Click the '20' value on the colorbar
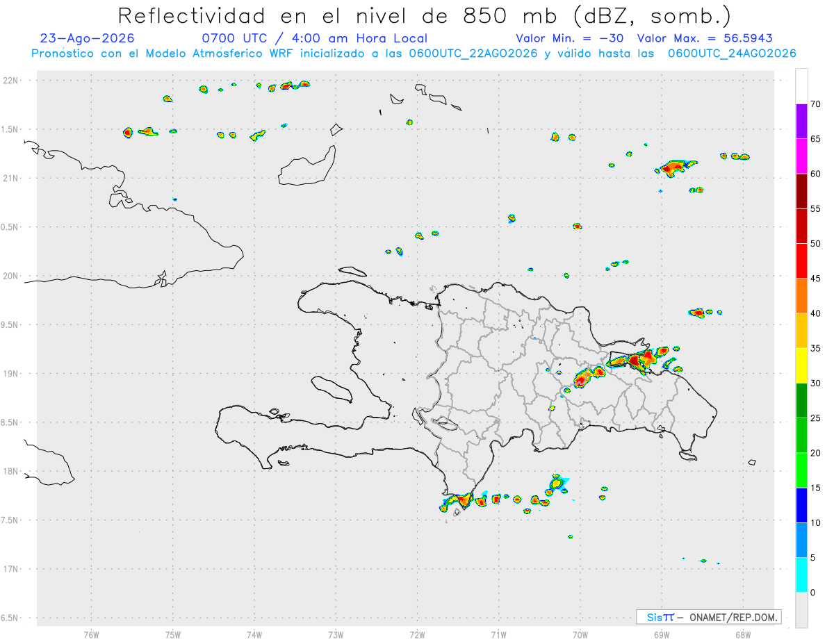The image size is (834, 644). (x=816, y=453)
